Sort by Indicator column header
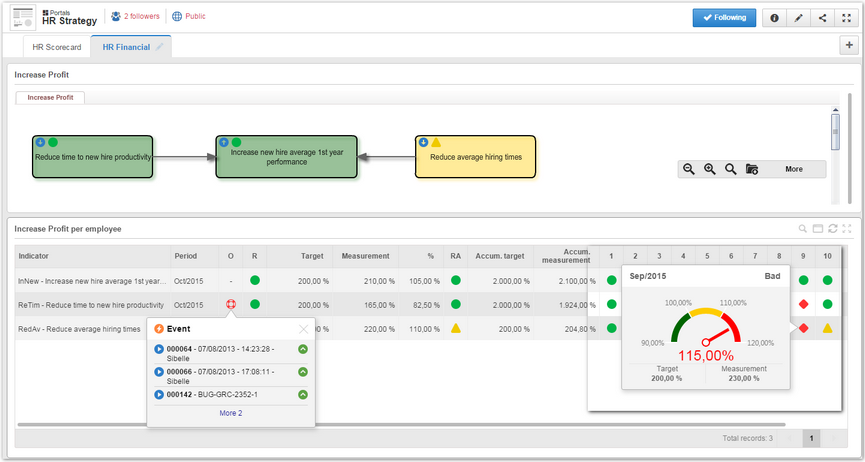Viewport: 865px width, 462px height. tap(93, 256)
